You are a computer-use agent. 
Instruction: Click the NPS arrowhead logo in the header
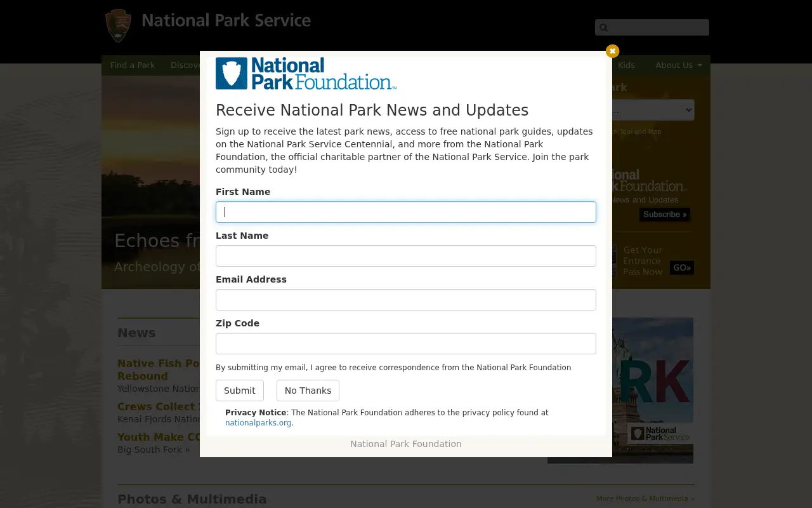pyautogui.click(x=118, y=25)
